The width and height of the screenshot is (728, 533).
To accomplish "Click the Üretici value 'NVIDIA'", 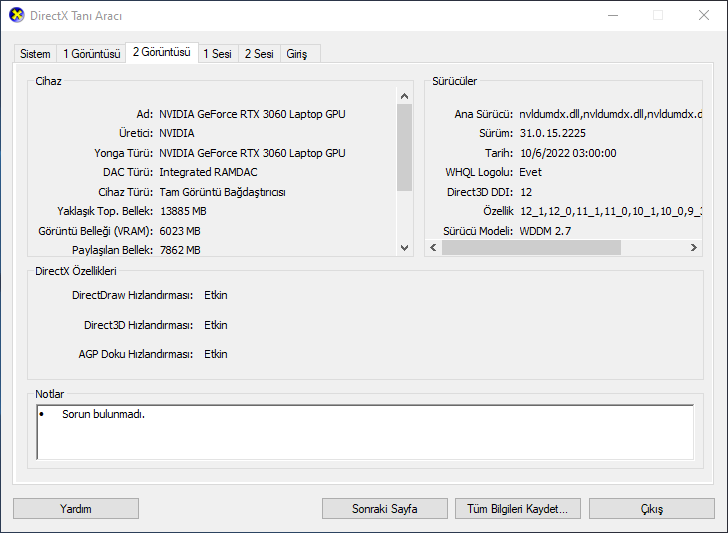I will pyautogui.click(x=176, y=133).
